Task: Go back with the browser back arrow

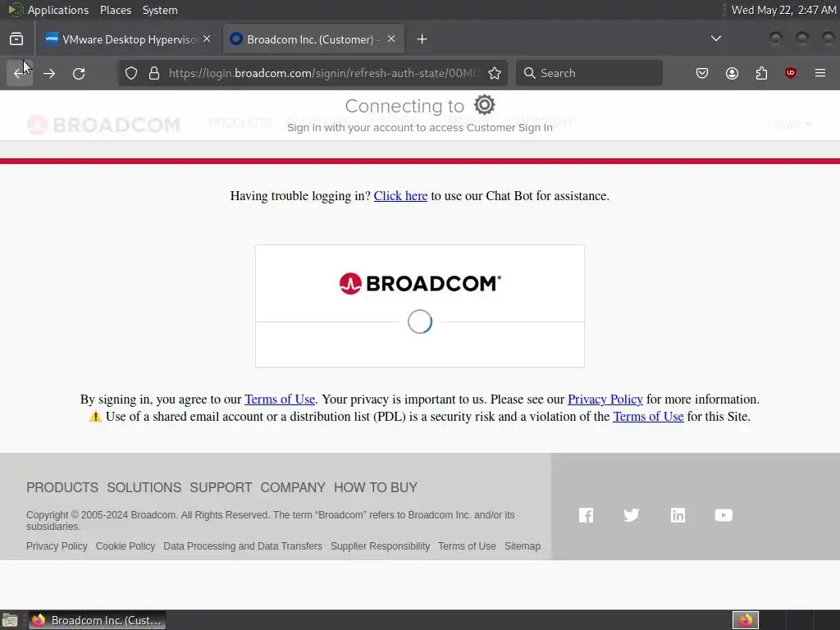Action: tap(20, 73)
